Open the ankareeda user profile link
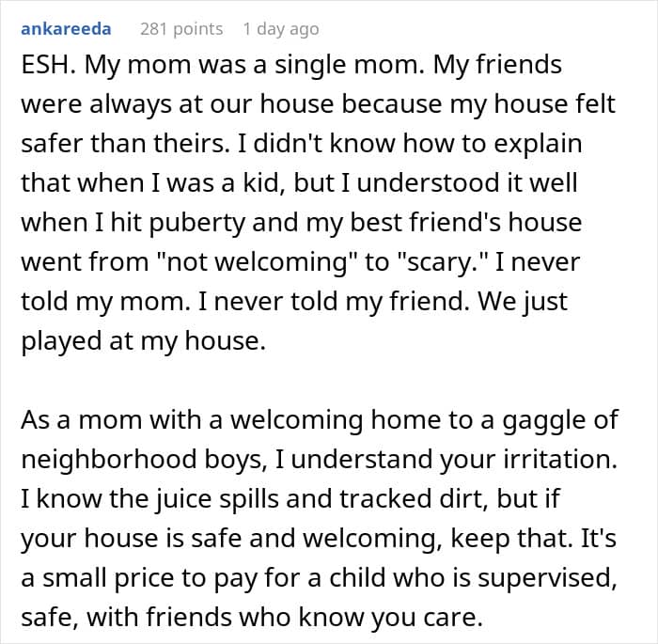 (x=65, y=29)
